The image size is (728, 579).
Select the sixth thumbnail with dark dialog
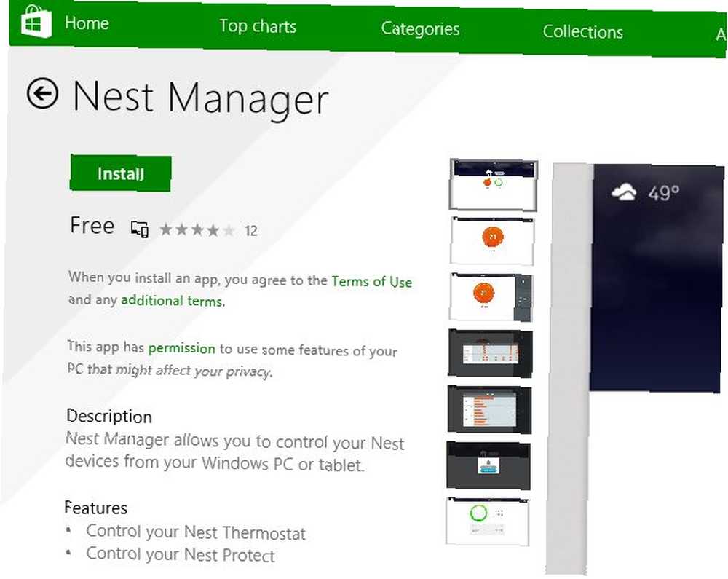coord(488,465)
